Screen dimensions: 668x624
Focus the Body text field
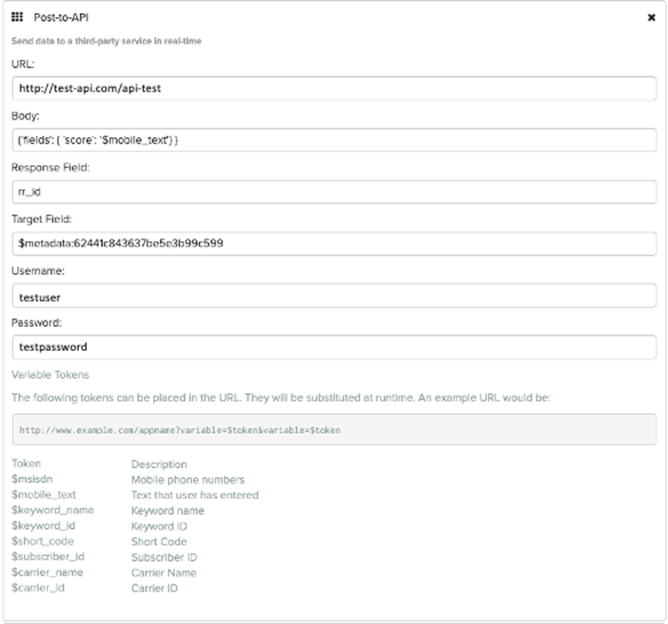[333, 139]
